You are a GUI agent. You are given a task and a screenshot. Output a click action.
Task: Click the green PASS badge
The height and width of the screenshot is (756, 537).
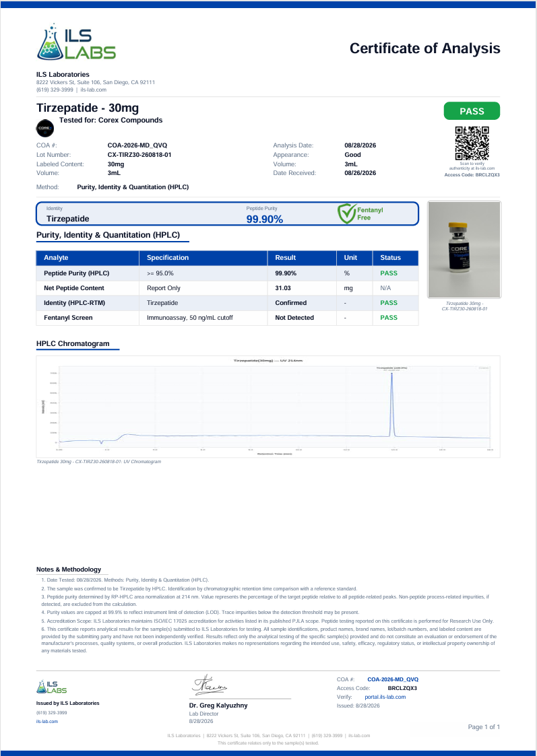(472, 111)
